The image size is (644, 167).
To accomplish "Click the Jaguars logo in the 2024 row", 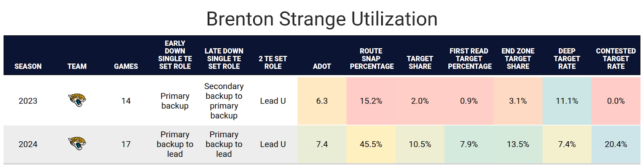I will tap(77, 143).
